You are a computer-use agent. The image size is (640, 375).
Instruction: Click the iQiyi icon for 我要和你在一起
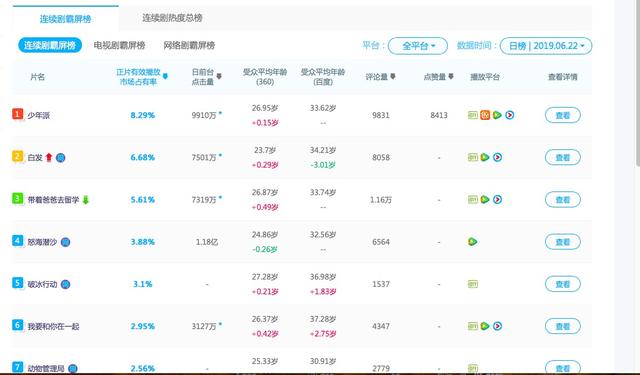473,326
